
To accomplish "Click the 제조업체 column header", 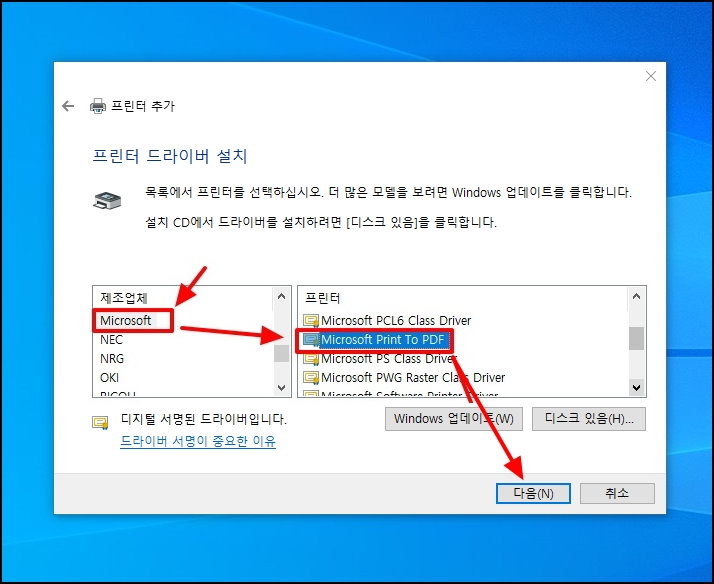I will click(124, 298).
